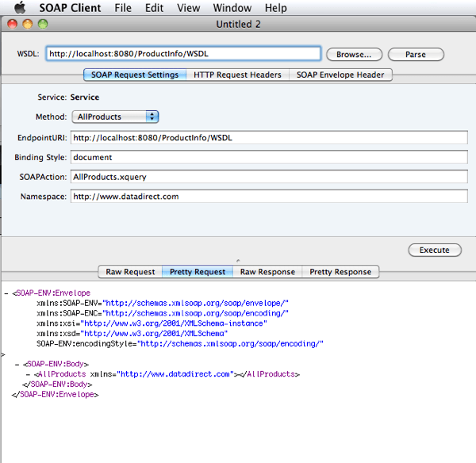Collapse the SOAP-ENV:Envelope XML node
Screen dimensions: 476x463
coord(6,293)
